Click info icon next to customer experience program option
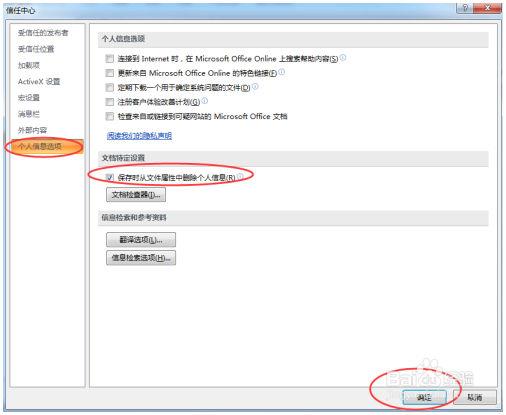This screenshot has height=415, width=506. 205,101
